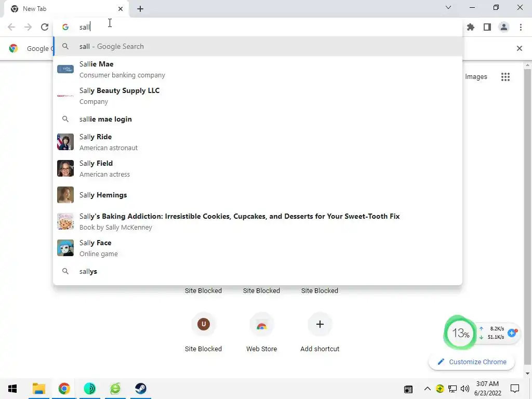The height and width of the screenshot is (399, 532).
Task: Open the volume speaker tray icon
Action: [465, 389]
